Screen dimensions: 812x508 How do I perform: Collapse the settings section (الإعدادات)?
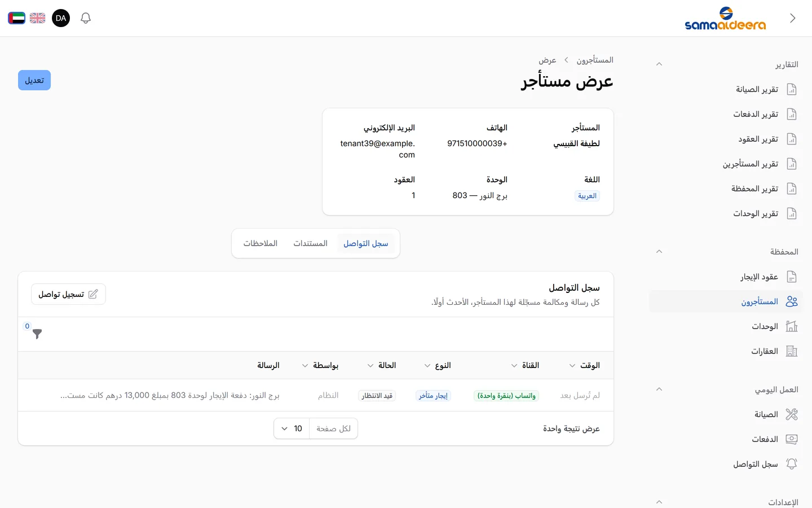659,502
